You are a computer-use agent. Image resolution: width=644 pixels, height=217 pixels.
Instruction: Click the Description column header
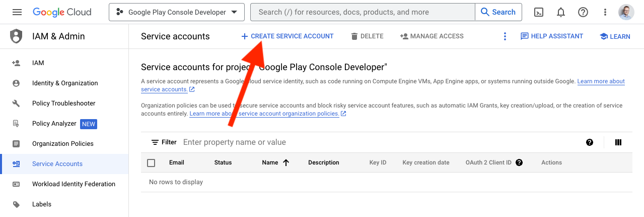coord(324,162)
